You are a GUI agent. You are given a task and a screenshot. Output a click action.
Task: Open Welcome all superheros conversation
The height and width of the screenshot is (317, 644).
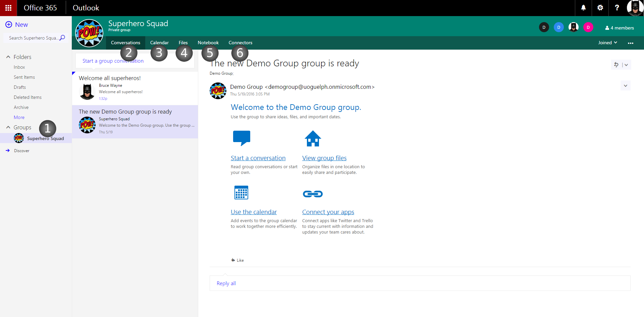(135, 88)
